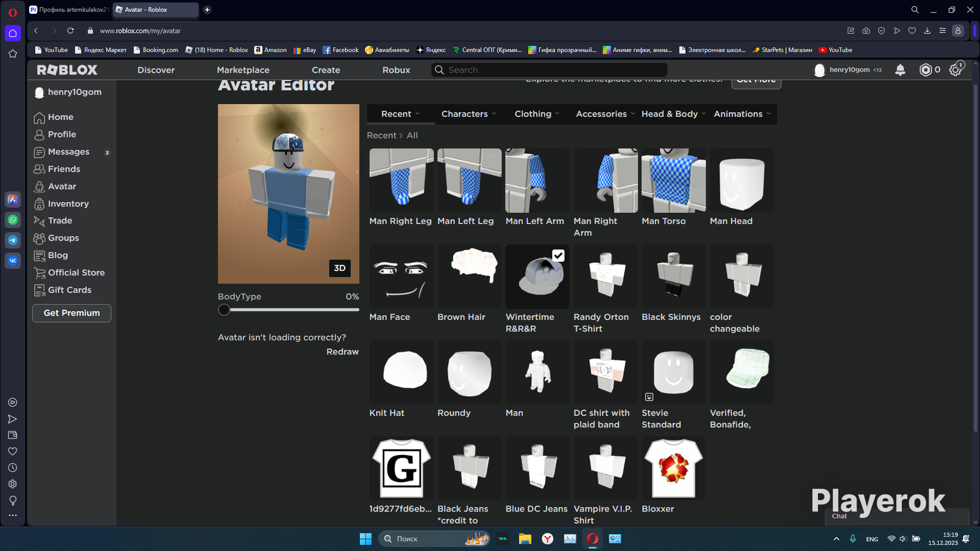Image resolution: width=980 pixels, height=551 pixels.
Task: Open Inventory from the sidebar
Action: (x=61, y=204)
